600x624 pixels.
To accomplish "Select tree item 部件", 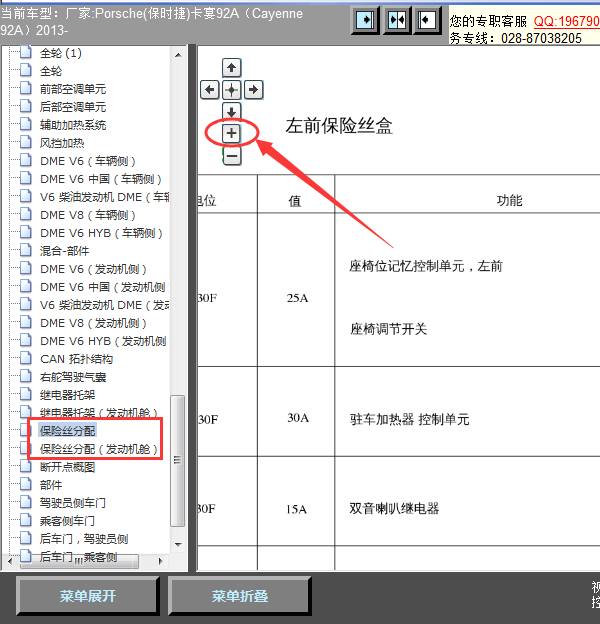I will (51, 485).
